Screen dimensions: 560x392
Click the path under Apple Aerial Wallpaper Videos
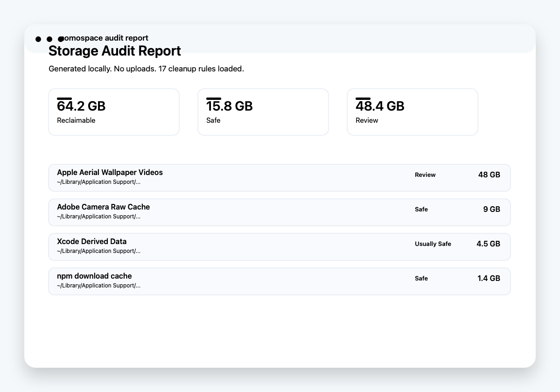tap(98, 182)
